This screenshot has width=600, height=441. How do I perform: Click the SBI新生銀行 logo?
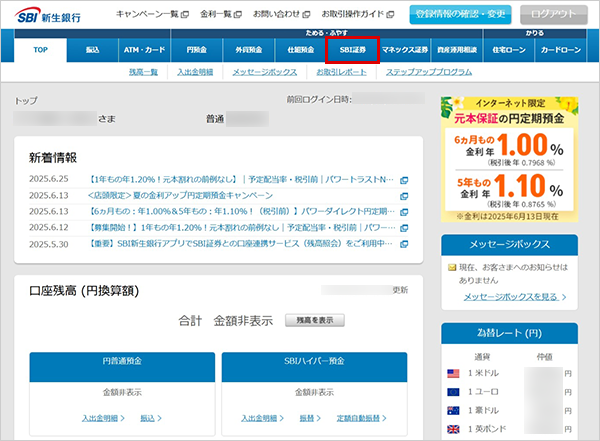point(48,15)
